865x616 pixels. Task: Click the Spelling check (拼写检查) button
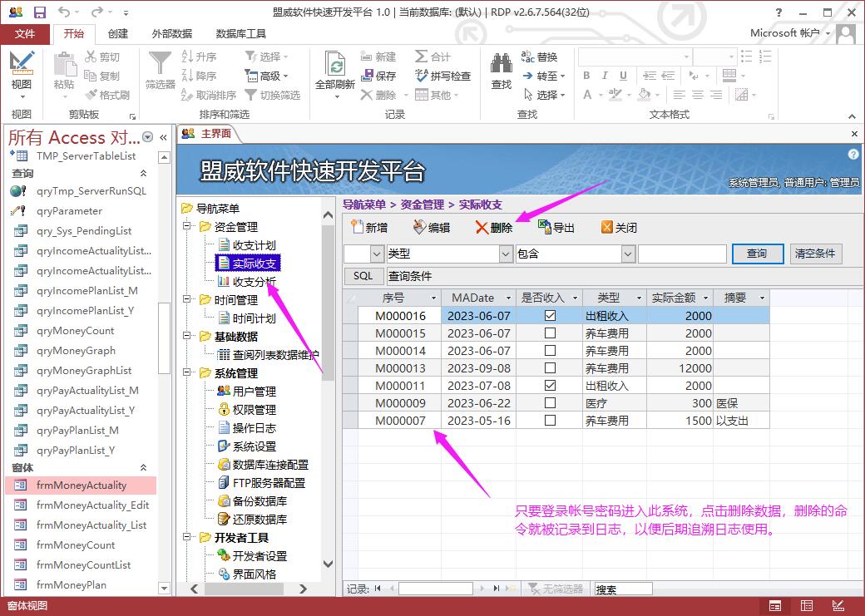tap(442, 76)
